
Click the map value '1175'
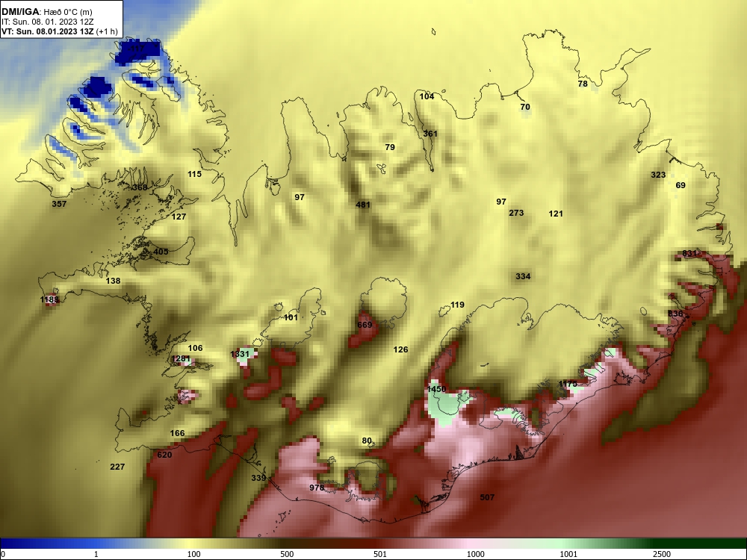568,384
